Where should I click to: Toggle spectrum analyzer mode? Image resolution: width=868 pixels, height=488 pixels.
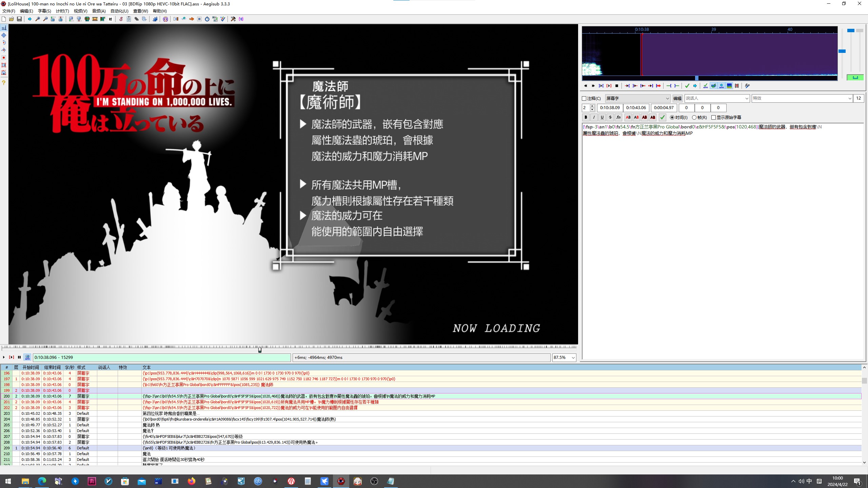tap(729, 86)
